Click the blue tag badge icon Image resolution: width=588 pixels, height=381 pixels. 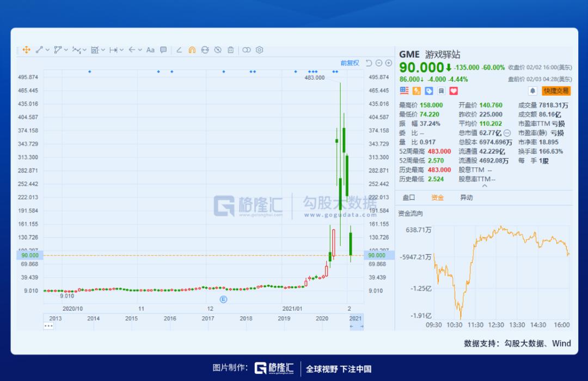click(x=429, y=91)
